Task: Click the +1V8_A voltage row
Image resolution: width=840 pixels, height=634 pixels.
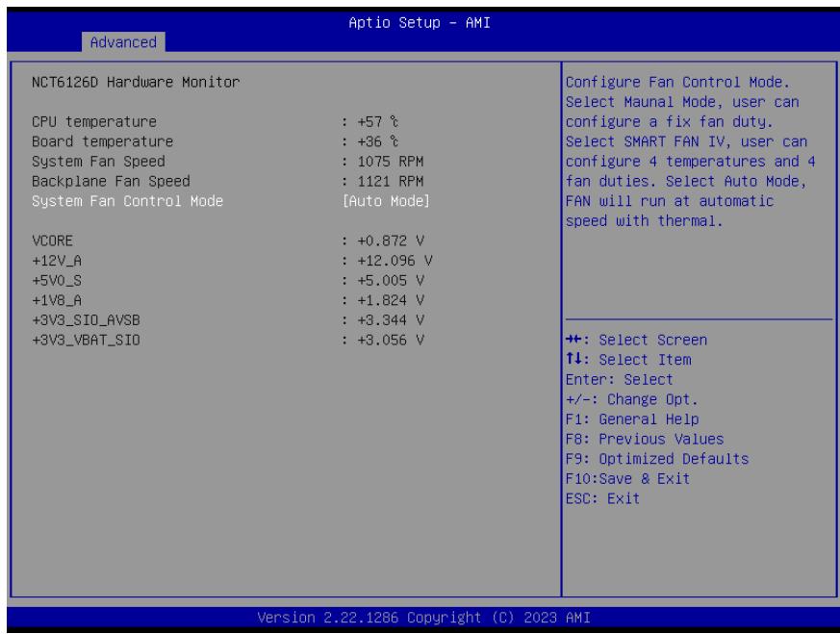Action: coord(228,300)
